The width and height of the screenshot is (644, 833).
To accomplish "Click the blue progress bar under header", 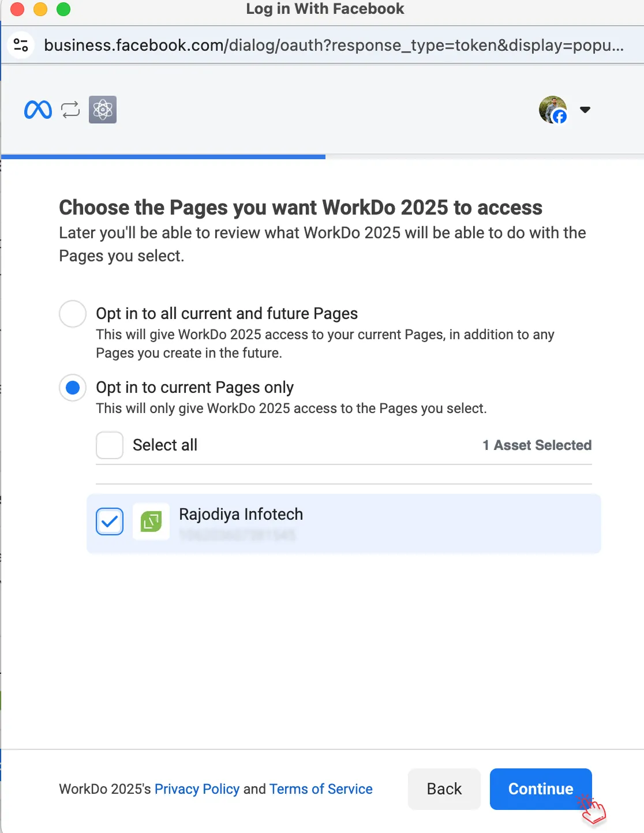I will pyautogui.click(x=163, y=156).
